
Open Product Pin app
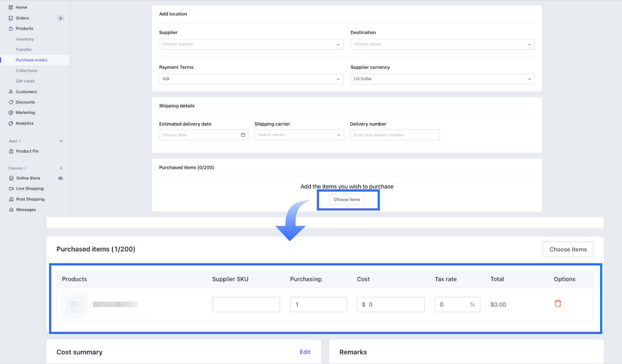pos(27,152)
